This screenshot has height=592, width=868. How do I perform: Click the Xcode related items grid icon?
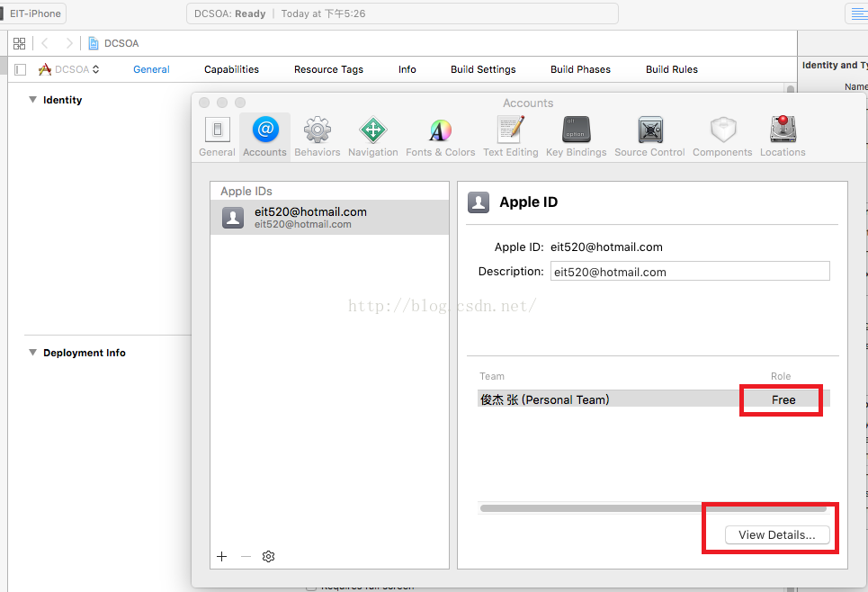tap(20, 43)
